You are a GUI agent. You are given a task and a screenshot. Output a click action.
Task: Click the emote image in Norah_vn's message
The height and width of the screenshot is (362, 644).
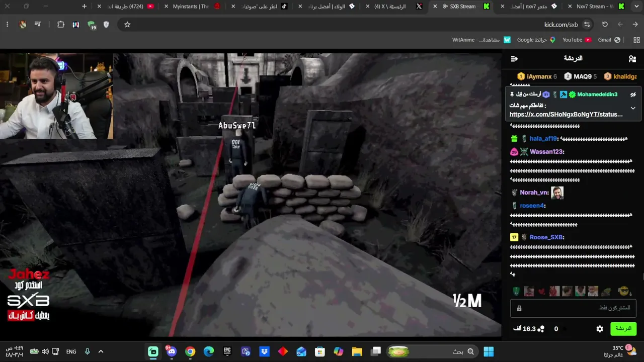[557, 193]
